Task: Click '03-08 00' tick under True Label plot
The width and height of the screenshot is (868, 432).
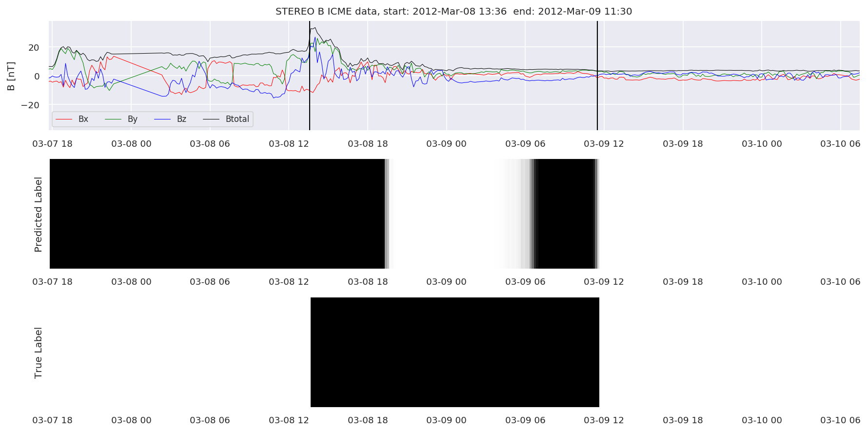Action: [131, 420]
